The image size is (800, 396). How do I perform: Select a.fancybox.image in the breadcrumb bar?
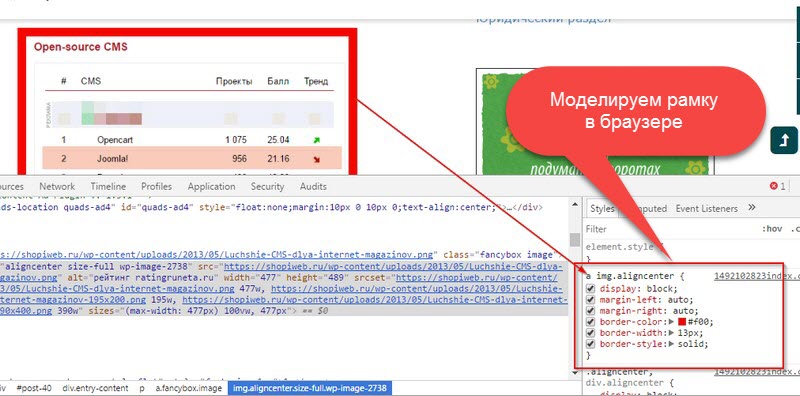pos(189,388)
